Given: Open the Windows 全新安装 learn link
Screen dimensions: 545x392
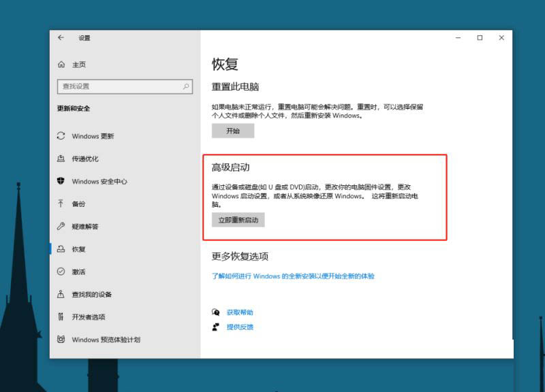Looking at the screenshot, I should (x=293, y=276).
